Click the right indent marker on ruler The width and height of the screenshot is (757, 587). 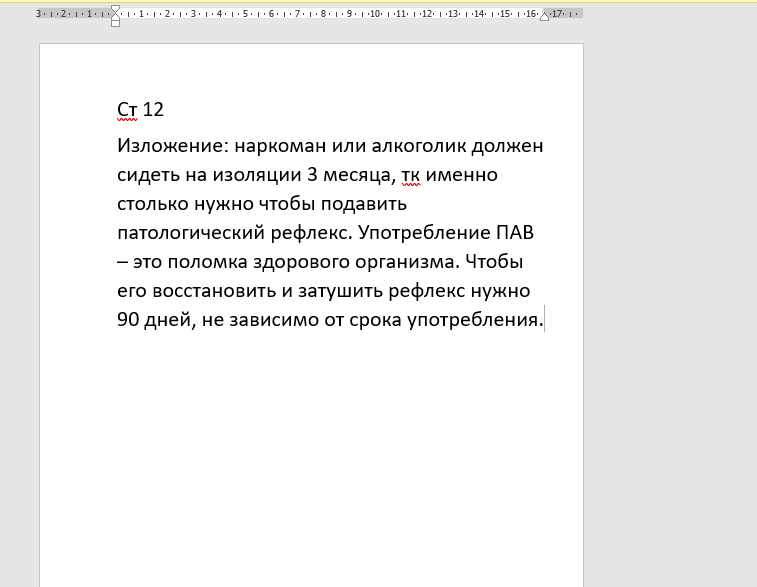point(544,16)
